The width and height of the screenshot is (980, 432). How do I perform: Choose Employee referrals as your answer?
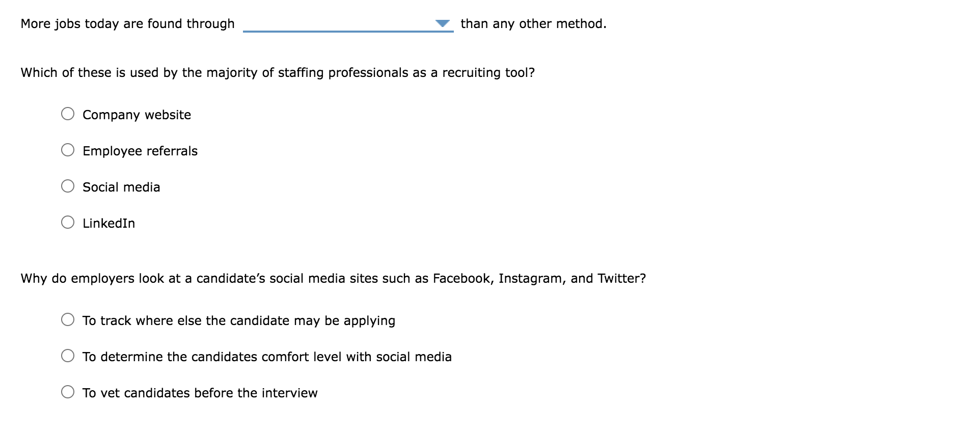[68, 149]
